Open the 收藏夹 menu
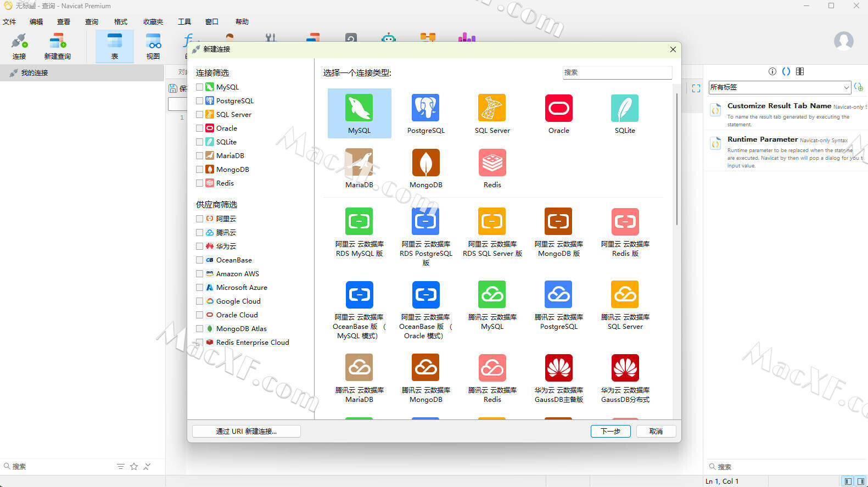 tap(153, 22)
